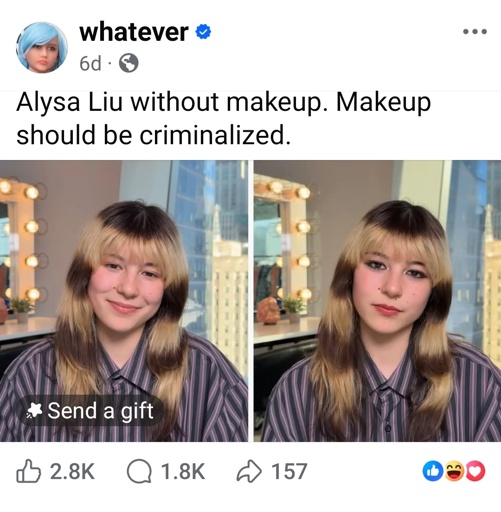This screenshot has height=512, width=501.
Task: Click the star icon on gift button
Action: [x=34, y=411]
